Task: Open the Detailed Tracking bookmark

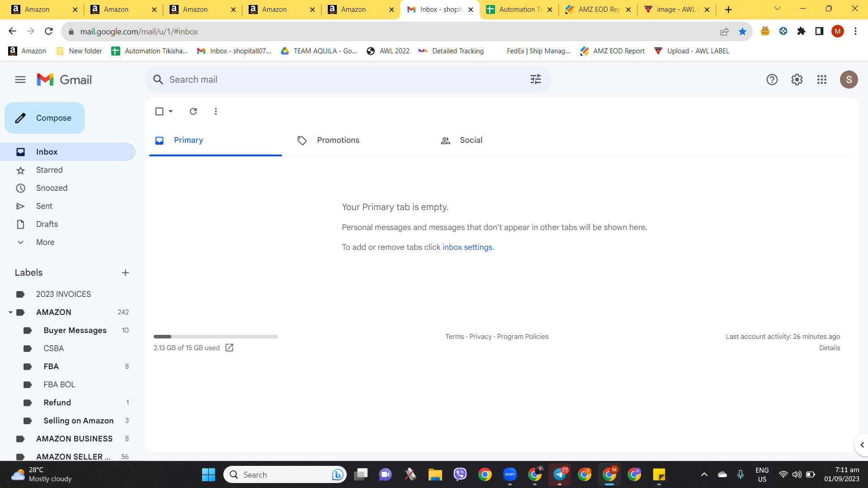Action: pyautogui.click(x=451, y=51)
